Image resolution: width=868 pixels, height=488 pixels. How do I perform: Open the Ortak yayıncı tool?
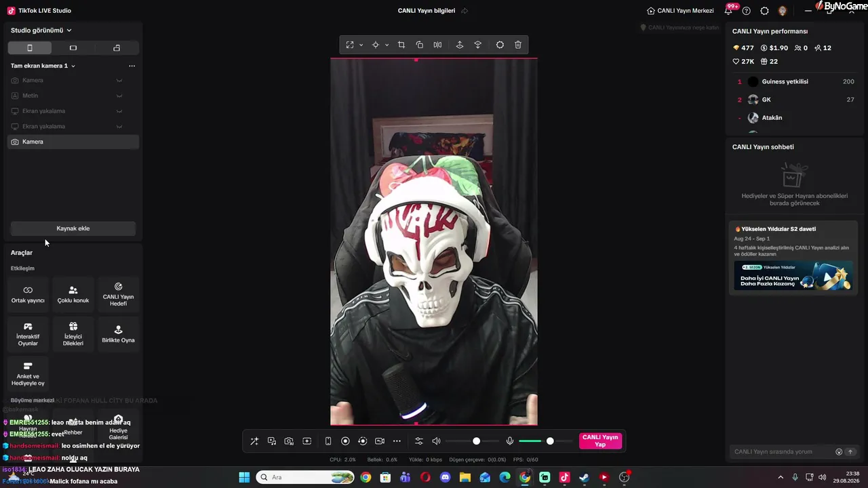pos(28,294)
